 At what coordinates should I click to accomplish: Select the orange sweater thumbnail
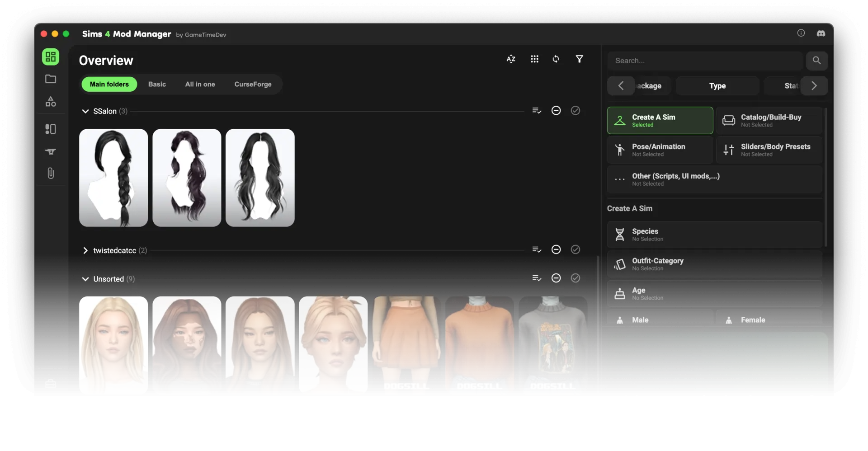tap(480, 345)
